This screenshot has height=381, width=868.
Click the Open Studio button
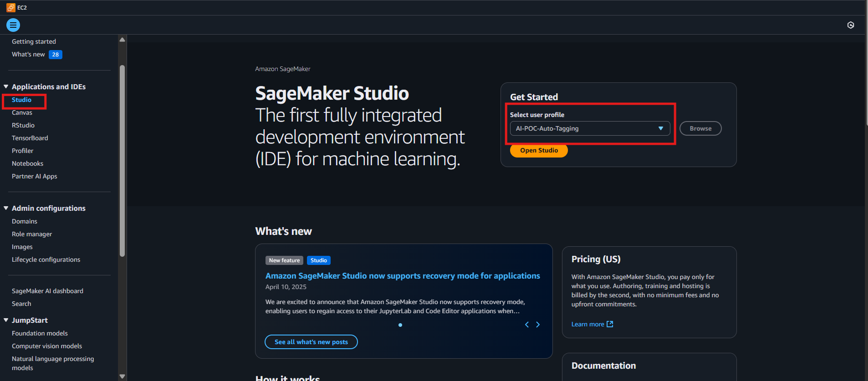[539, 150]
